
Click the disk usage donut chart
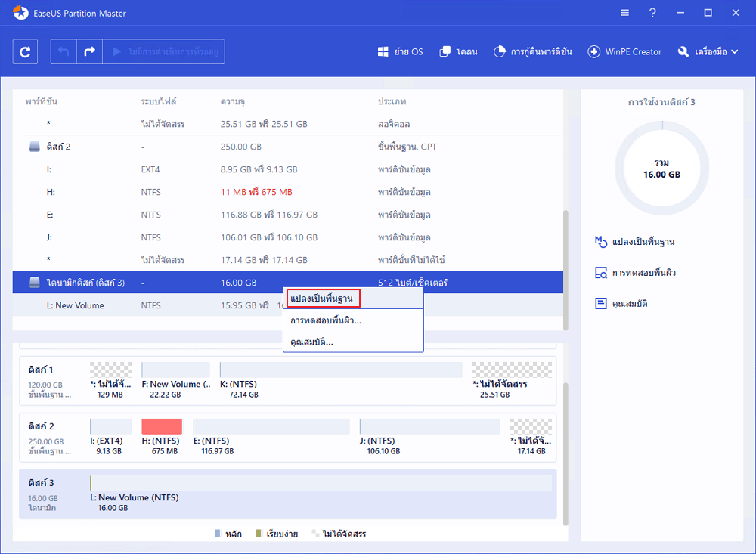[x=662, y=169]
